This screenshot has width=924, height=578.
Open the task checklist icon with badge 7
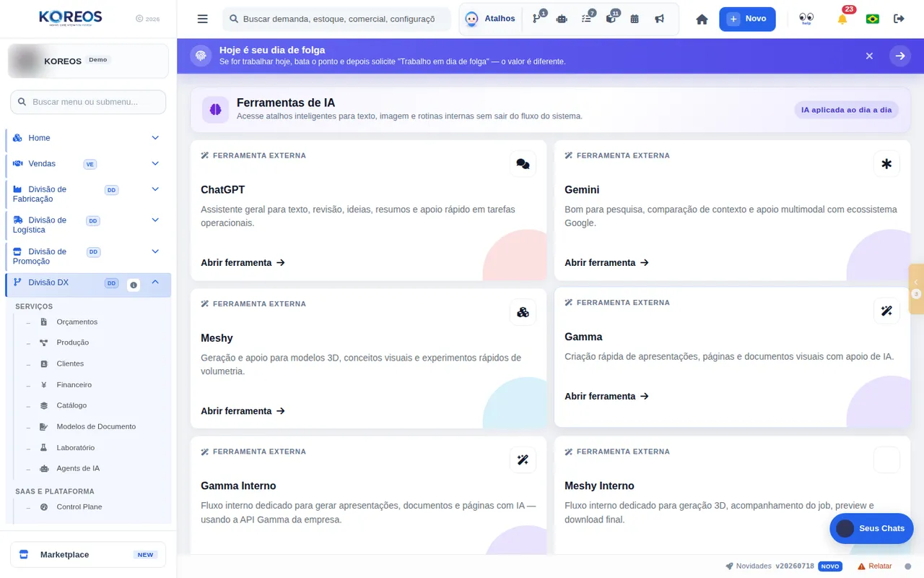(x=586, y=19)
